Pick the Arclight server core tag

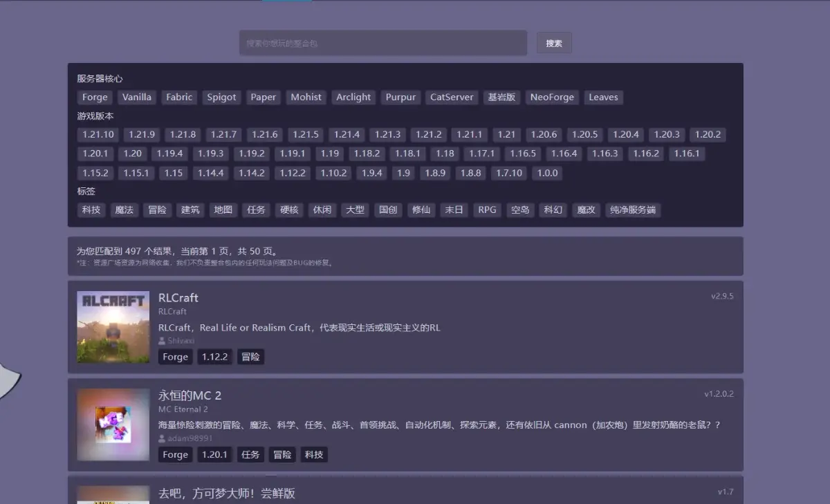[x=353, y=97]
